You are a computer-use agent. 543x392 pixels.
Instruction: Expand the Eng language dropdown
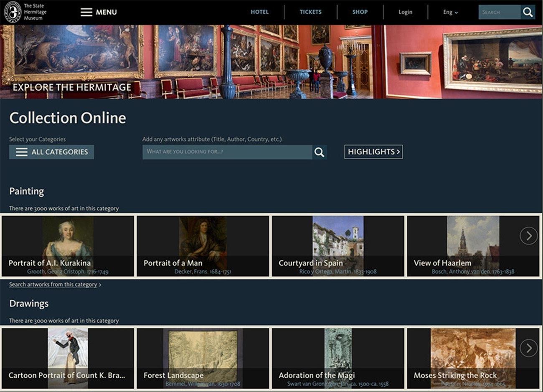[450, 12]
